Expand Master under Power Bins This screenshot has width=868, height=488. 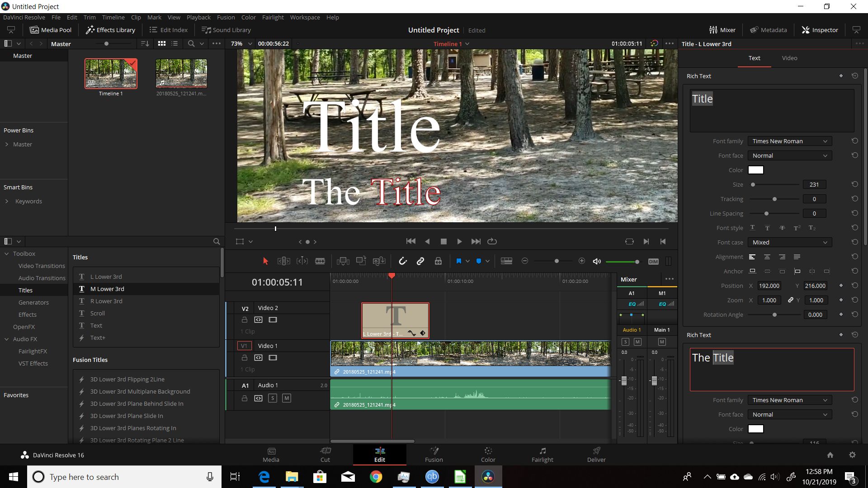7,144
